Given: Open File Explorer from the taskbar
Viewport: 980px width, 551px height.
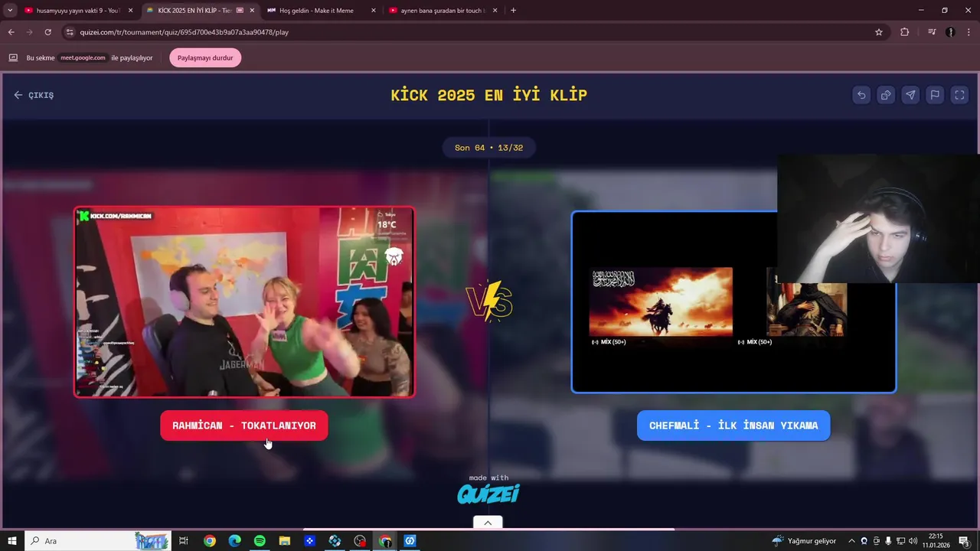Looking at the screenshot, I should tap(285, 541).
